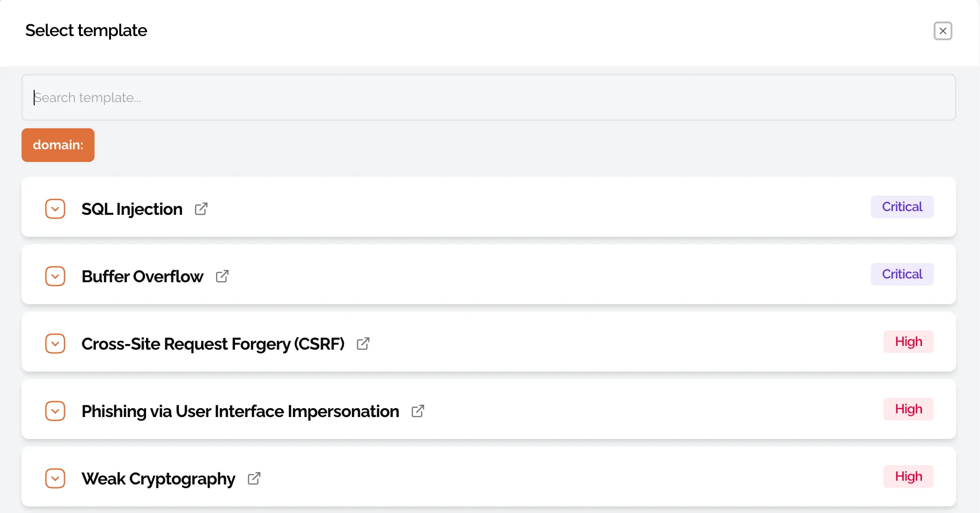Click the domain: filter button
The height and width of the screenshot is (513, 980).
coord(58,145)
